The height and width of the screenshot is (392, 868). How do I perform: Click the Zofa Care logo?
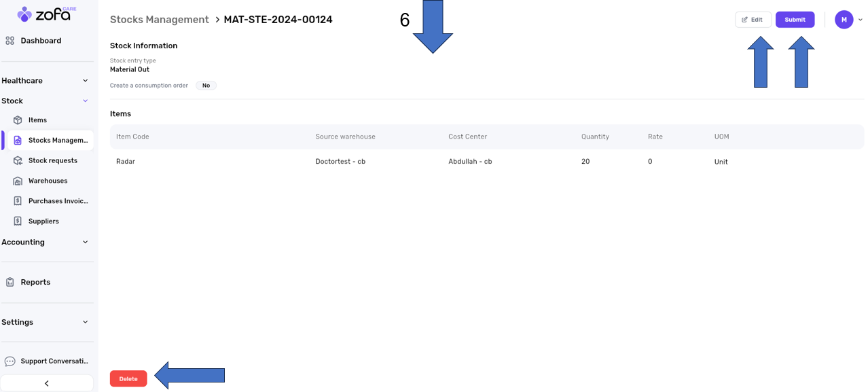tap(46, 14)
